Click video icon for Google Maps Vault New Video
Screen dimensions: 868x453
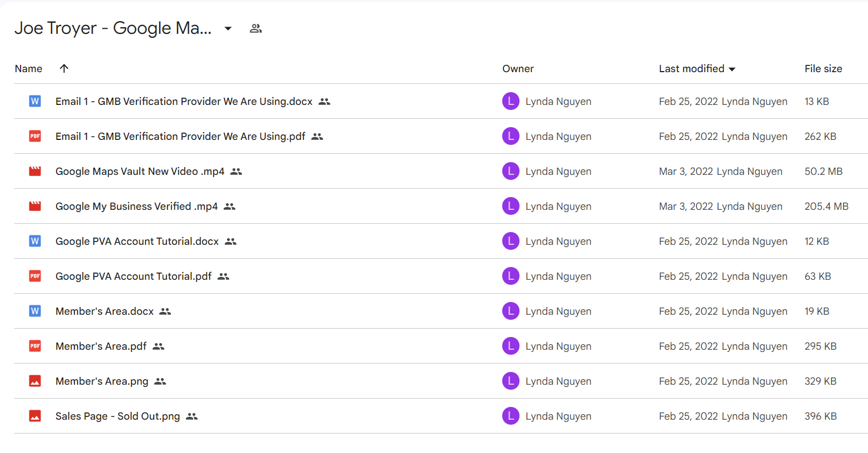point(35,171)
